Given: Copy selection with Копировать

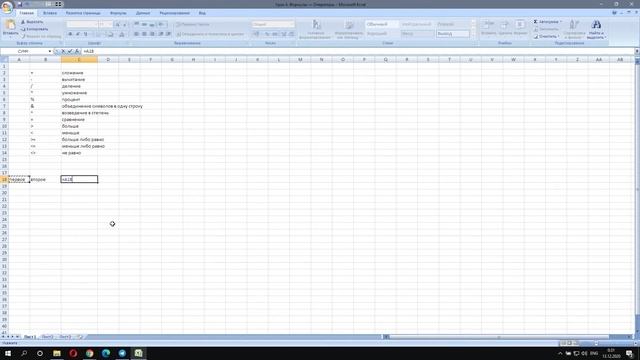Looking at the screenshot, I should pos(34,29).
